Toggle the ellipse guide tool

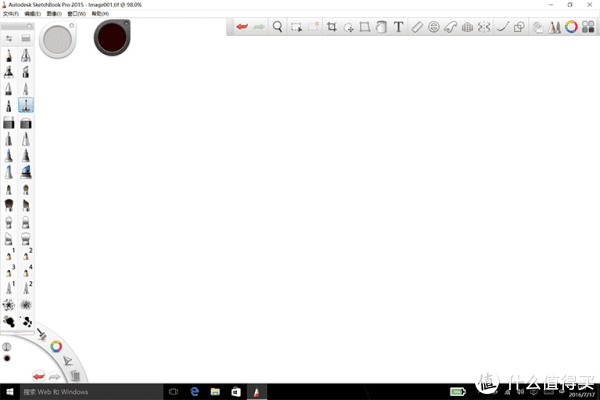tap(434, 27)
